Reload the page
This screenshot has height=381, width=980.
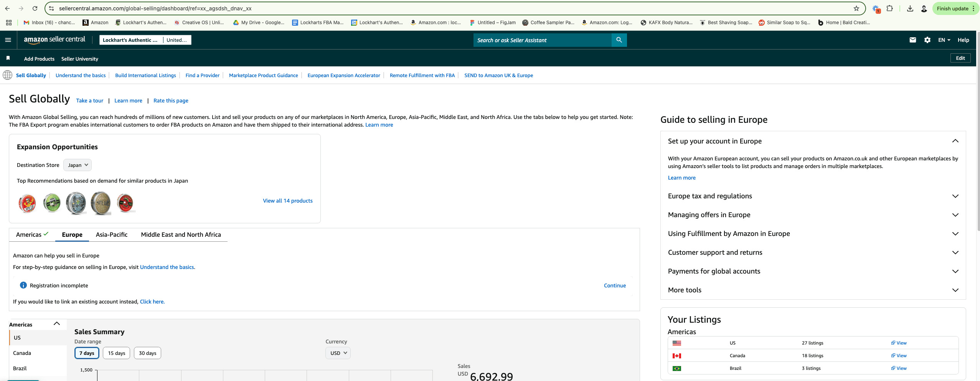click(35, 8)
